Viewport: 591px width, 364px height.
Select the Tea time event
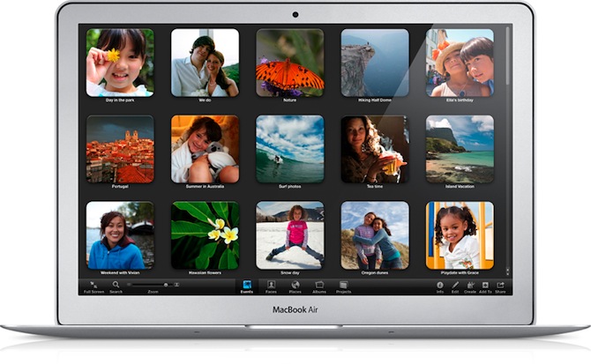tap(375, 149)
